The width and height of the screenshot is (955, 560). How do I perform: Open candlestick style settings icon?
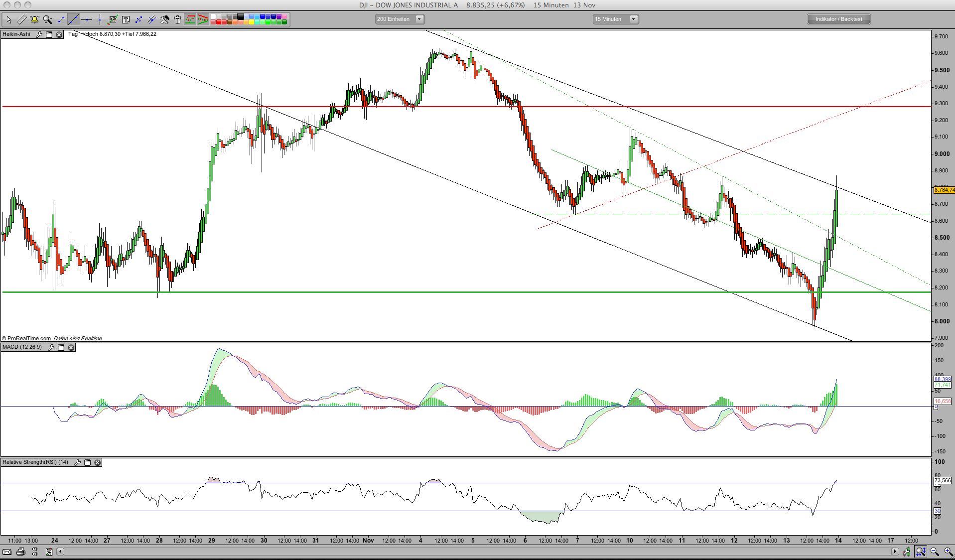click(x=907, y=552)
